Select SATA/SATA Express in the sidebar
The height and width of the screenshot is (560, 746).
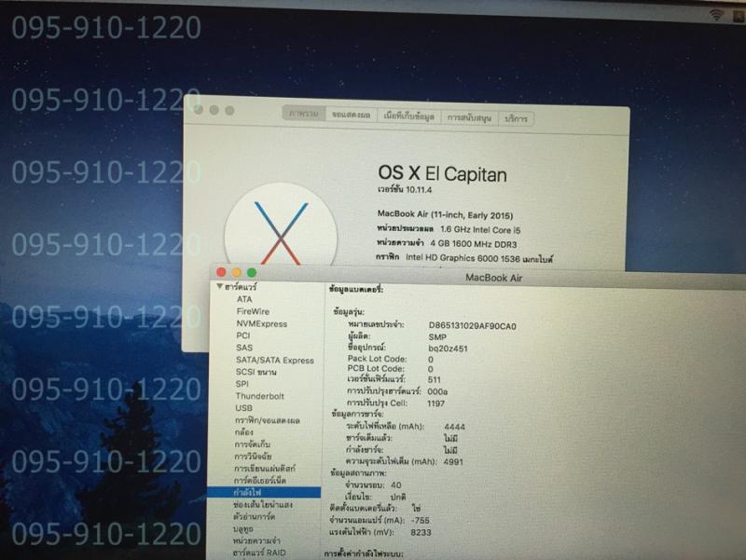tap(275, 360)
